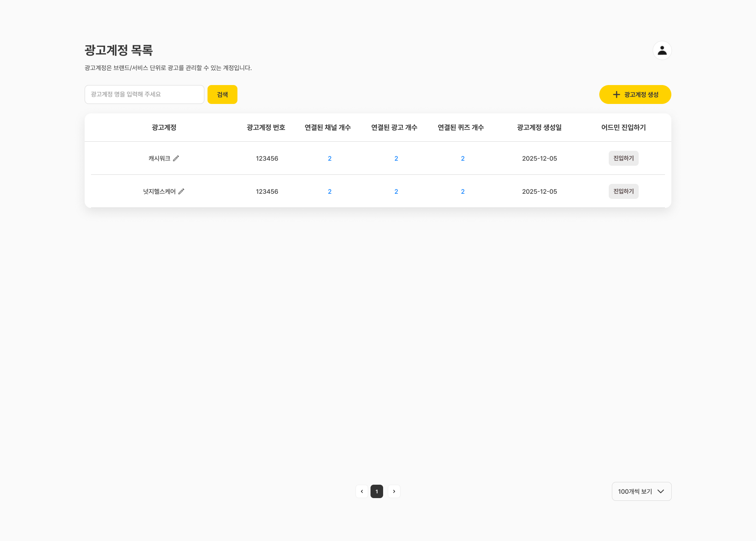Open 넛지헬스케어 connected quiz count link
The width and height of the screenshot is (756, 541).
coord(463,191)
